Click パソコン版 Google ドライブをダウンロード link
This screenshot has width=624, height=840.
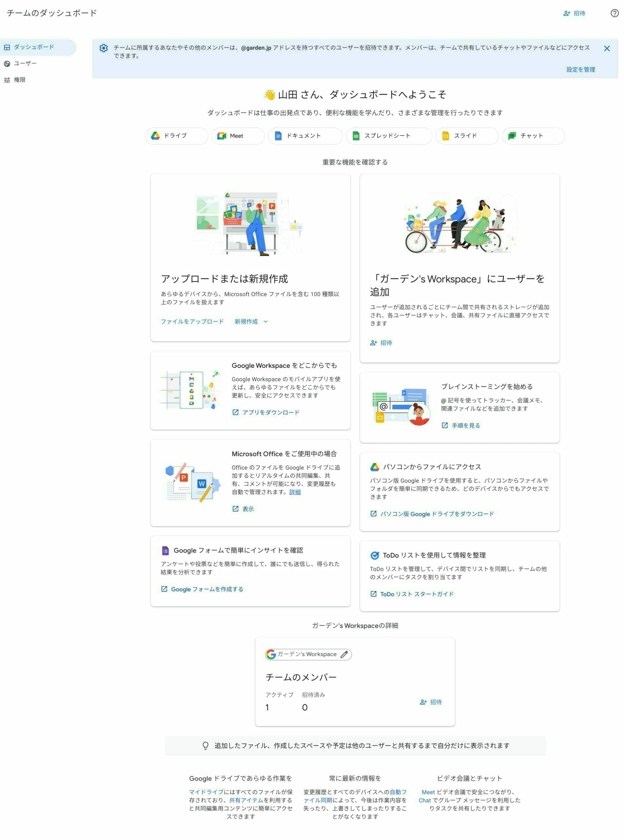tap(437, 514)
